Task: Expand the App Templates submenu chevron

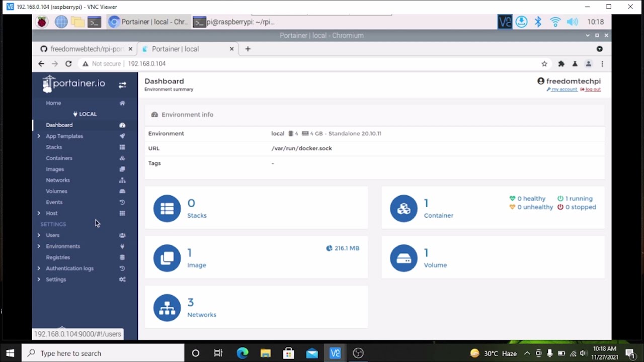Action: [x=39, y=136]
